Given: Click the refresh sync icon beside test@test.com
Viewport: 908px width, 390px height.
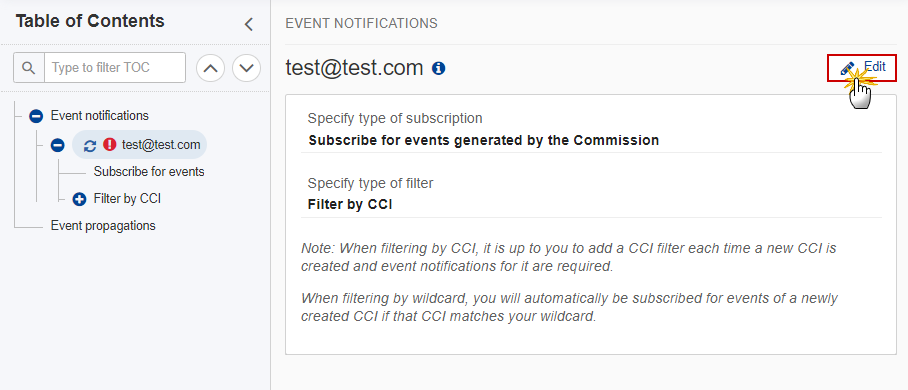Looking at the screenshot, I should coord(90,145).
